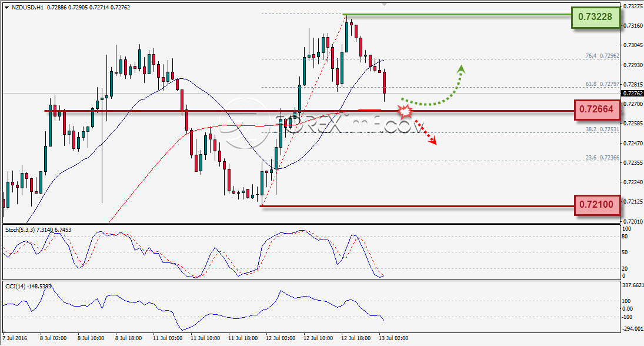Click the Stochastic scale value 50
This screenshot has width=644, height=346.
click(x=625, y=252)
